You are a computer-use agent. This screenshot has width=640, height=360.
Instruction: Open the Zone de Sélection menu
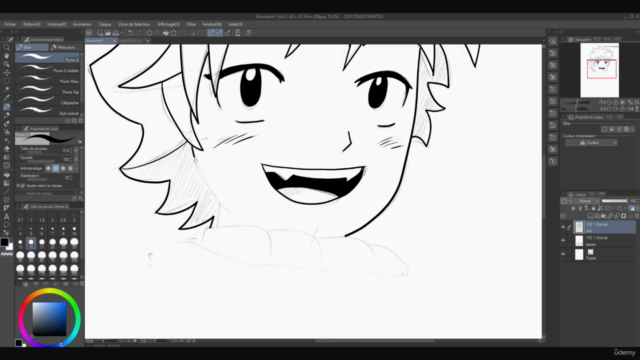click(x=134, y=24)
